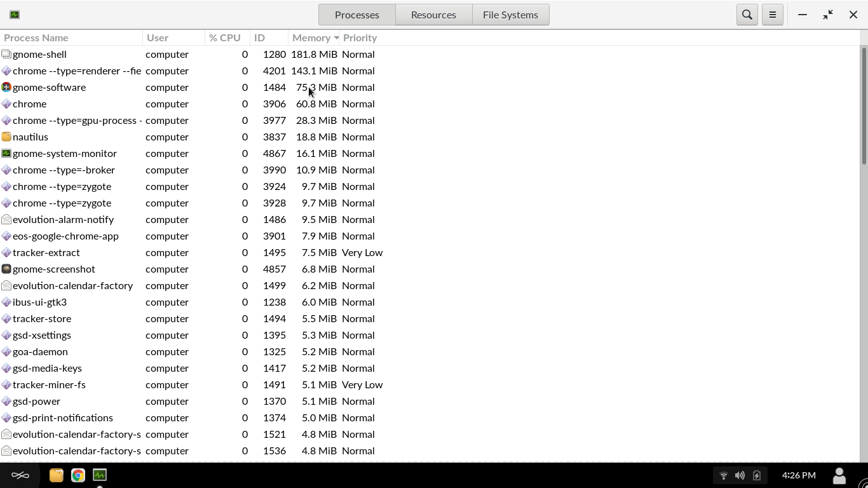Switch to the Resources tab
Screen dimensions: 868x488
point(433,15)
